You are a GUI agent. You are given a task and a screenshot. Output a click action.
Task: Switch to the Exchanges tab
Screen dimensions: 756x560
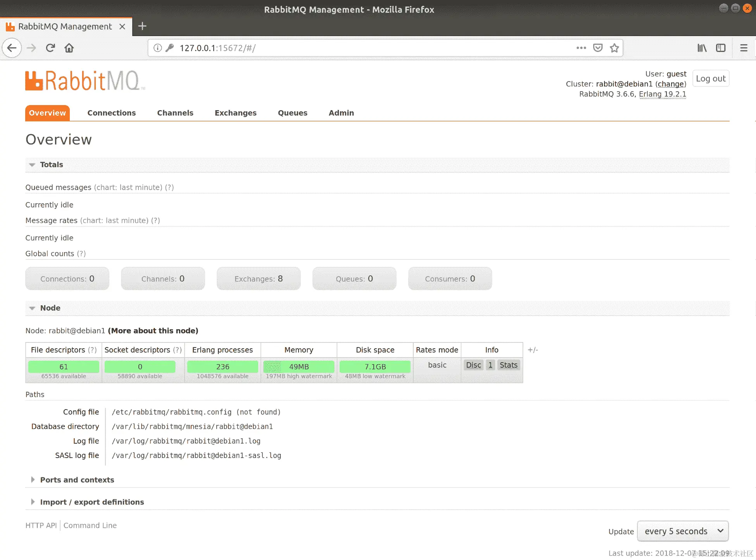[235, 113]
